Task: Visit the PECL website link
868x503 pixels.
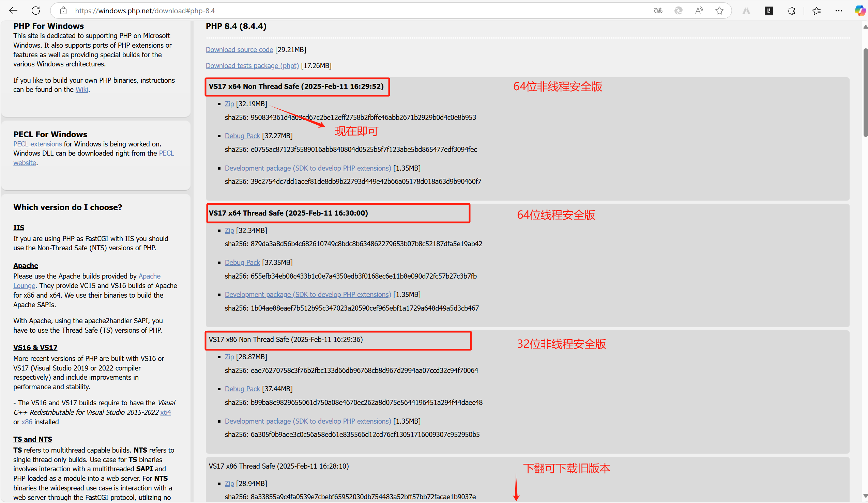Action: tap(25, 162)
